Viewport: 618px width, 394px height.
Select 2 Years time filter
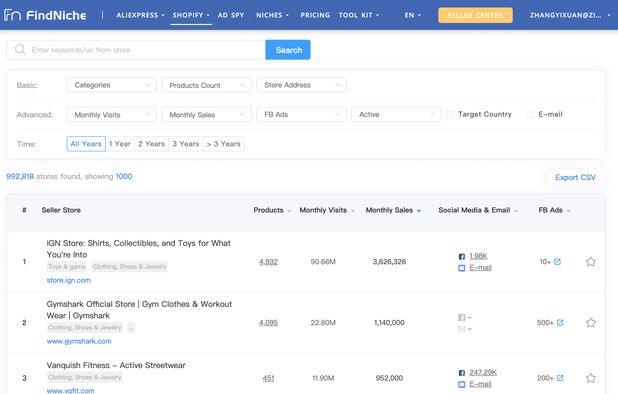152,144
